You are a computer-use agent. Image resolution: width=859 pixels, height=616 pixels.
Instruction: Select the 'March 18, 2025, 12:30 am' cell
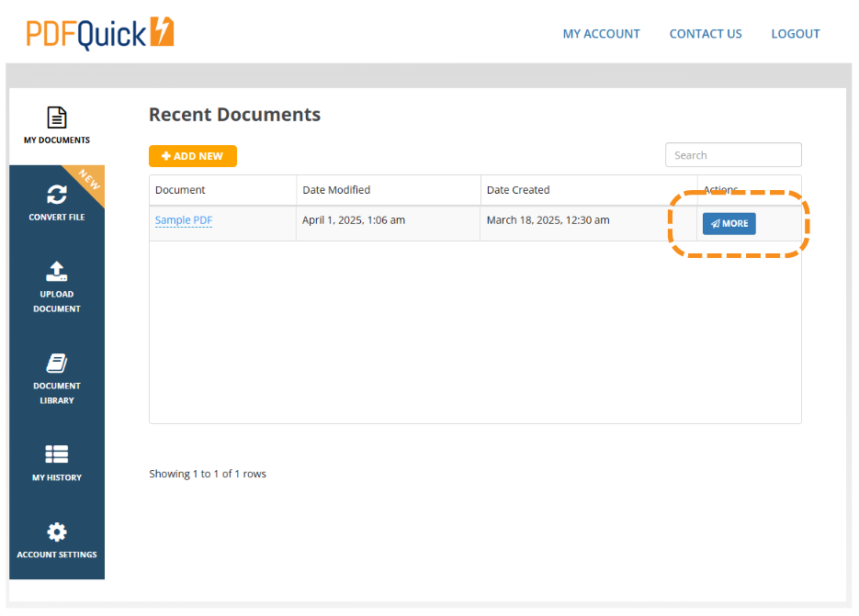coord(588,223)
